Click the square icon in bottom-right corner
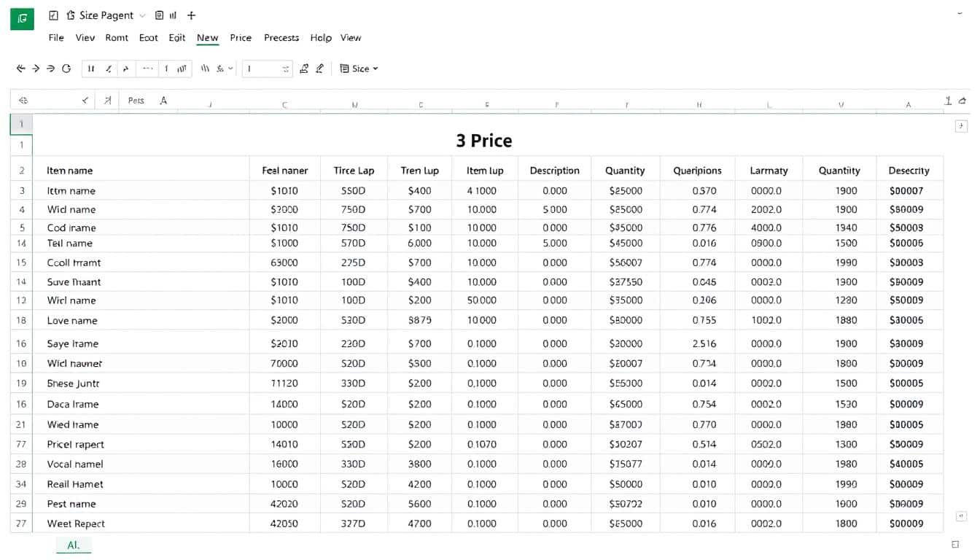The height and width of the screenshot is (560, 980). coord(956,545)
